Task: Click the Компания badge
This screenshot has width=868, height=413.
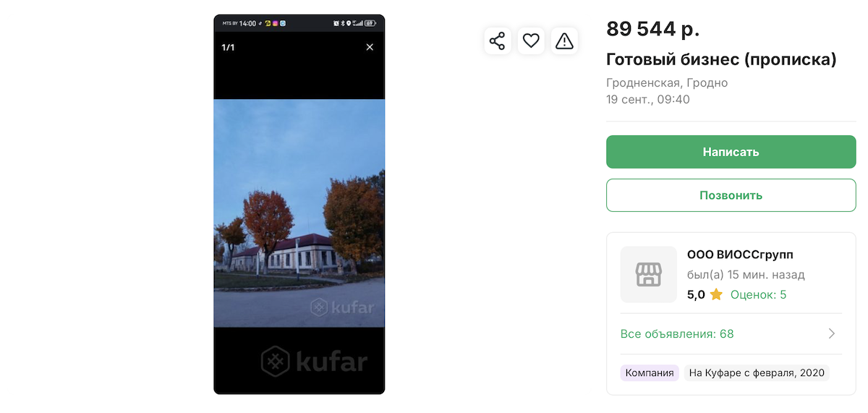Action: (x=650, y=373)
